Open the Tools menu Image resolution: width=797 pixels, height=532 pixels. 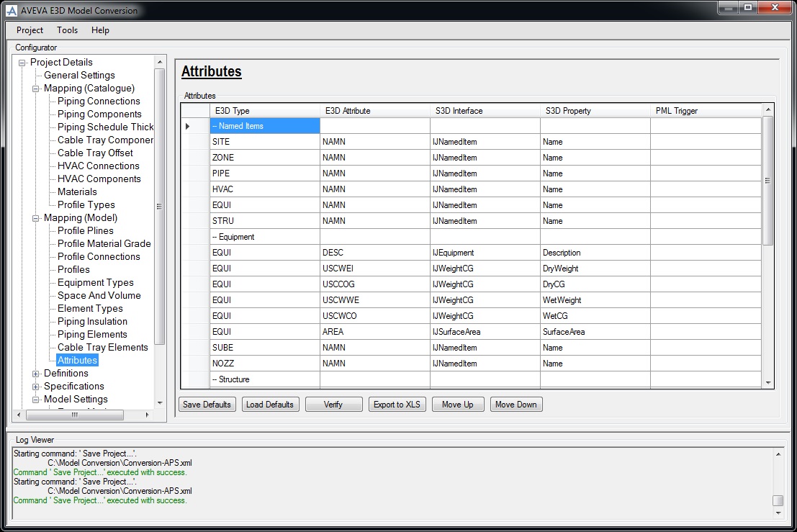[x=67, y=30]
